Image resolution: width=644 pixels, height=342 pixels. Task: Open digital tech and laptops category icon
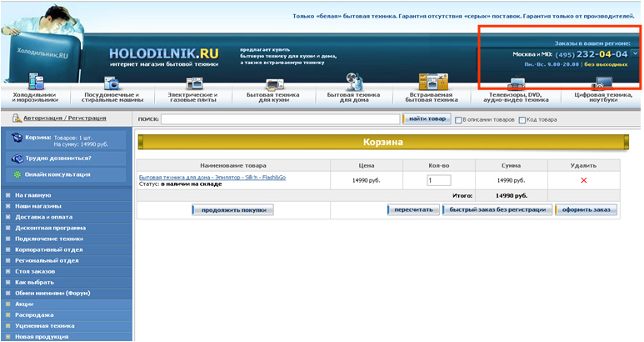[602, 83]
